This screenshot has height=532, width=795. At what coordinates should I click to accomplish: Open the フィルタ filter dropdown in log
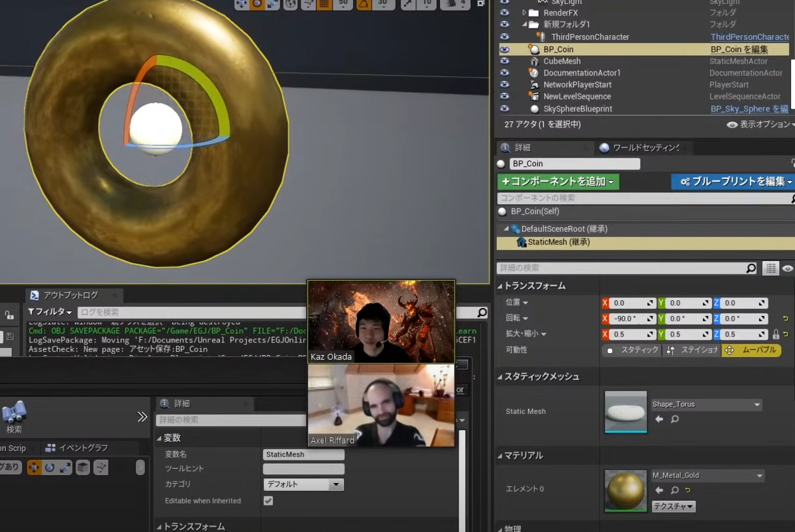coord(50,312)
